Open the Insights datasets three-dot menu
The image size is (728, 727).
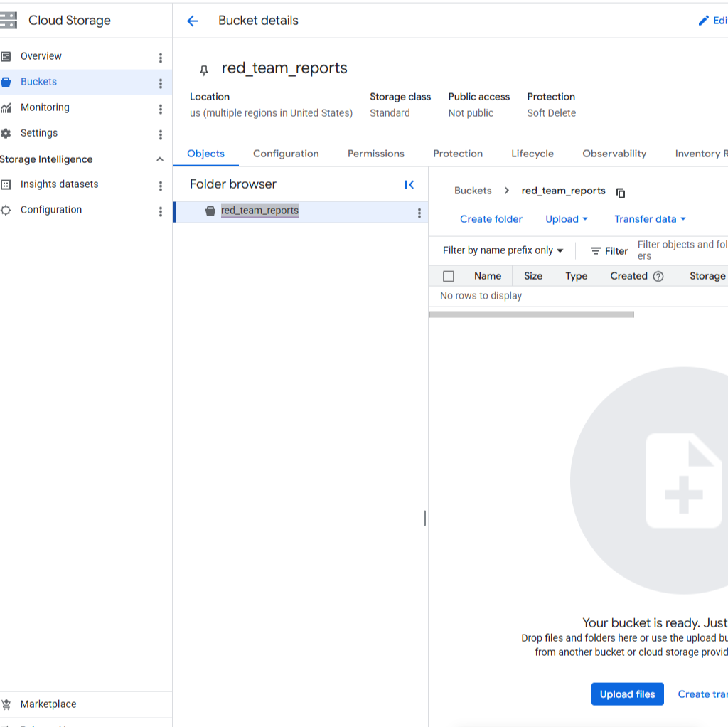tap(161, 186)
